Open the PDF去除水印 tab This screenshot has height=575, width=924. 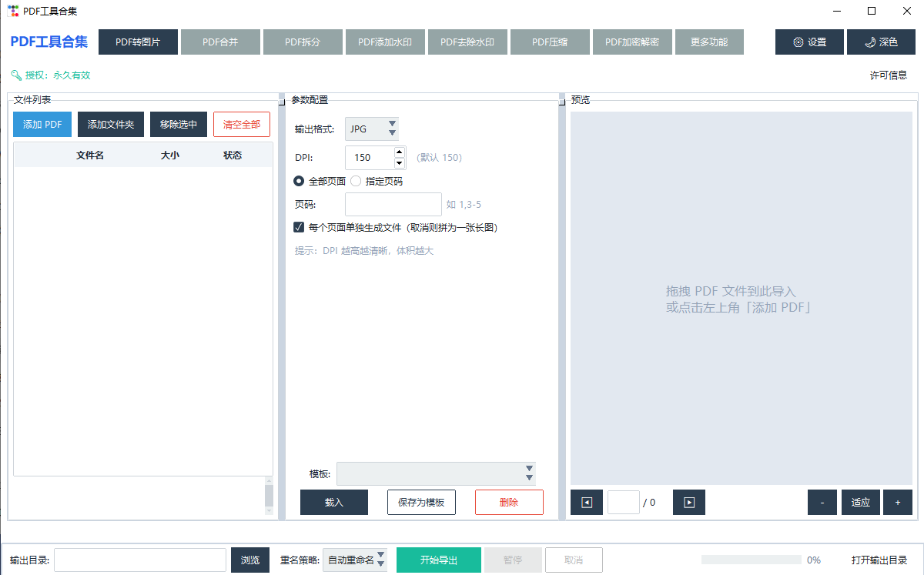(467, 42)
